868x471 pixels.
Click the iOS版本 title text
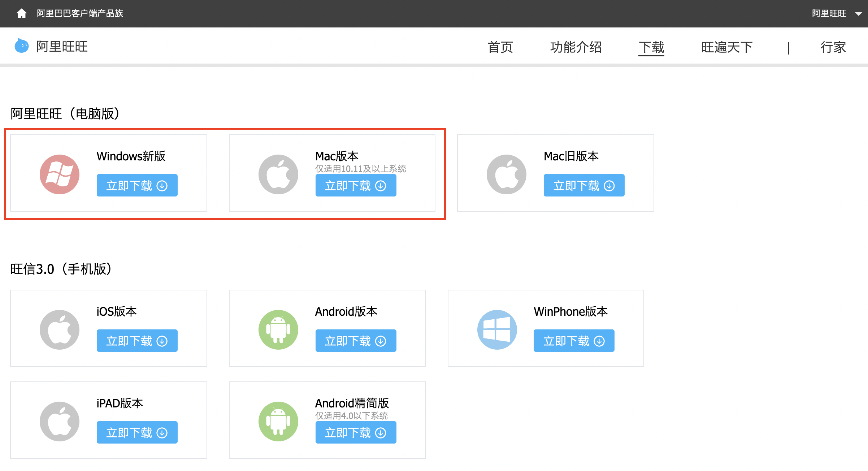click(x=117, y=311)
